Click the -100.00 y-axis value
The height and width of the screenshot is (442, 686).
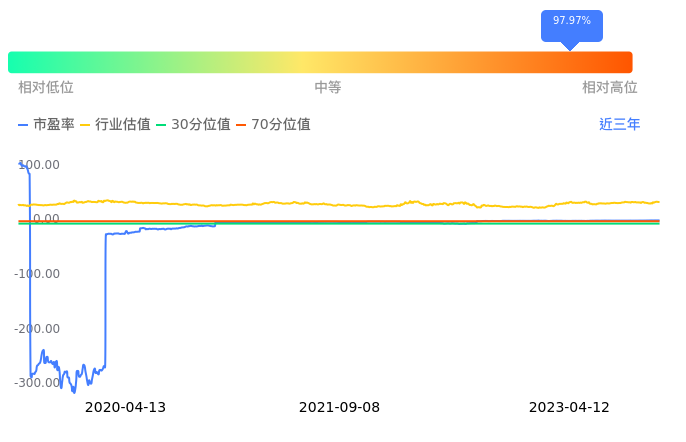pyautogui.click(x=37, y=274)
